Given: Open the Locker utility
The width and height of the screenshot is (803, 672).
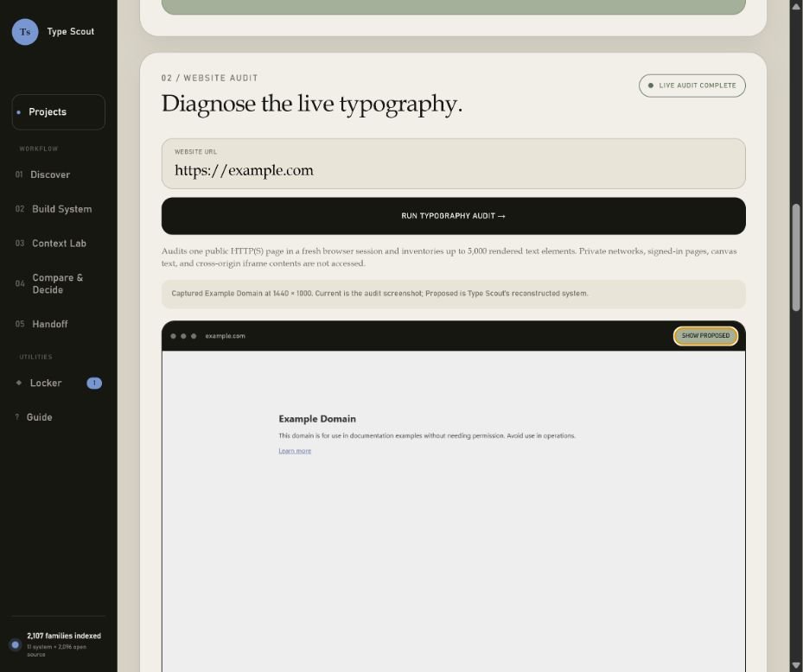Looking at the screenshot, I should coord(59,383).
